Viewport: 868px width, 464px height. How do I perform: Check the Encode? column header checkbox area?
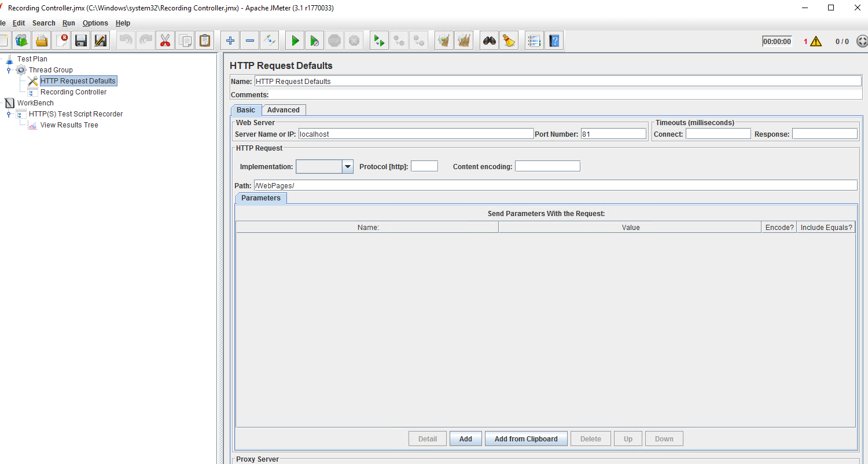[779, 227]
